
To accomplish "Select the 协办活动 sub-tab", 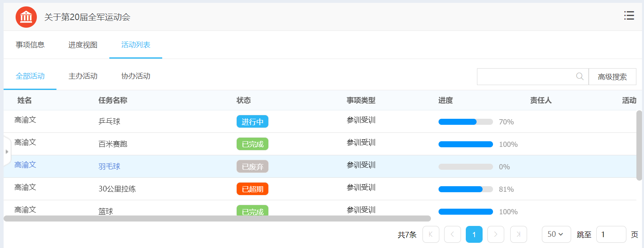I will coord(136,76).
